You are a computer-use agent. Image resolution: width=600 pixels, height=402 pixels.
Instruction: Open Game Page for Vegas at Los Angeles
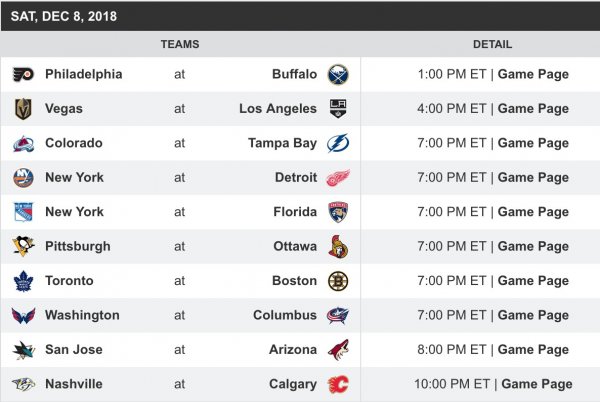(x=533, y=109)
